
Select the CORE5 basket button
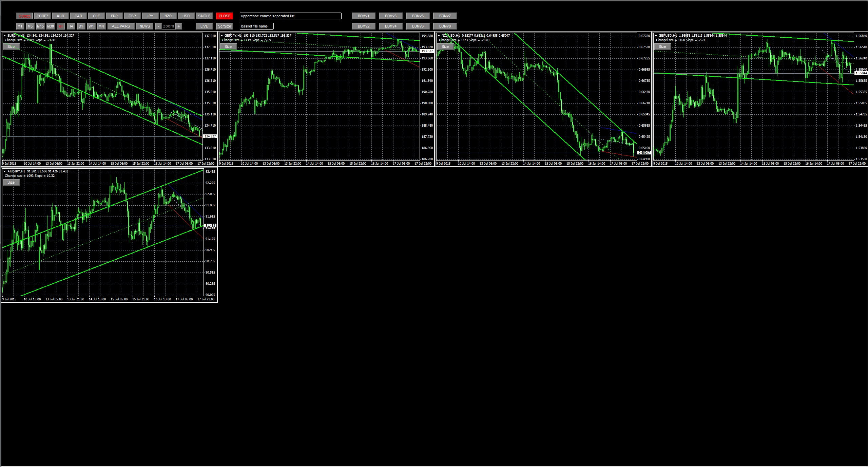pos(24,16)
